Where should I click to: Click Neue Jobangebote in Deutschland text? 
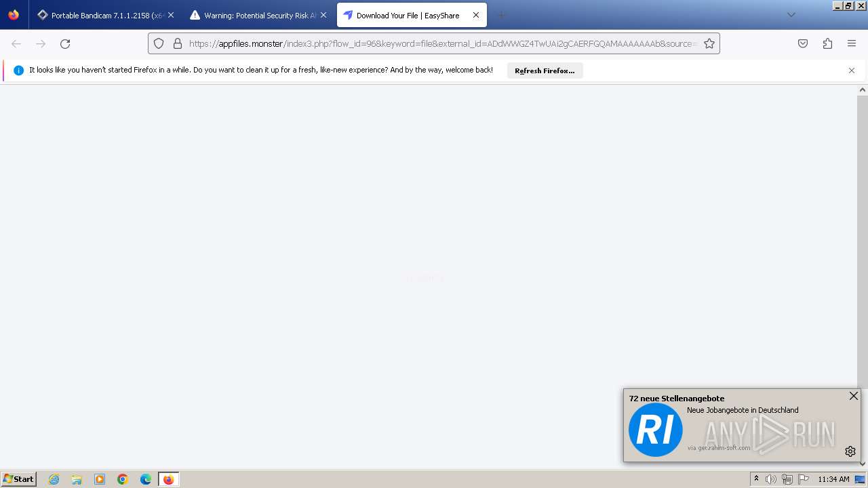(743, 410)
